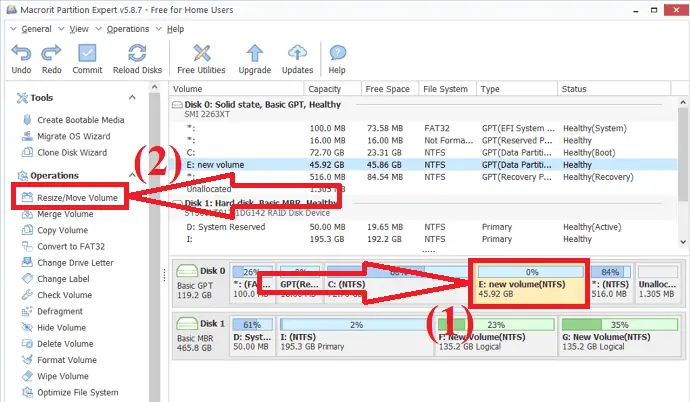Select the C: volume row in list
The width and height of the screenshot is (690, 402).
coord(423,153)
